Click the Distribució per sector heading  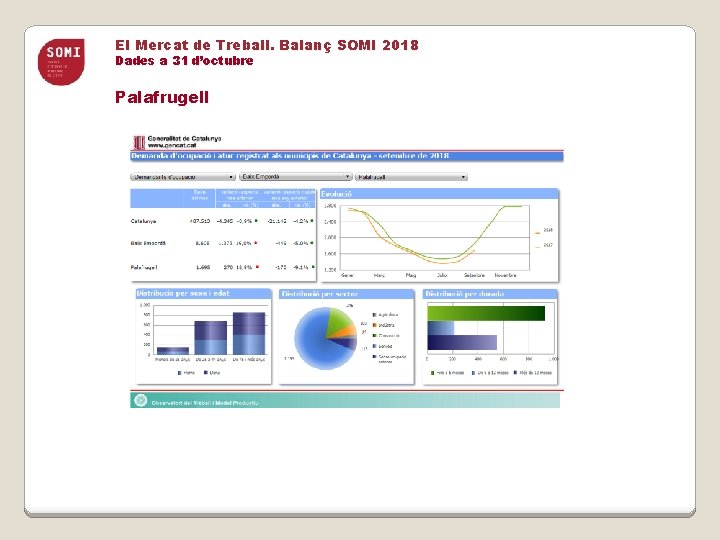coord(320,293)
